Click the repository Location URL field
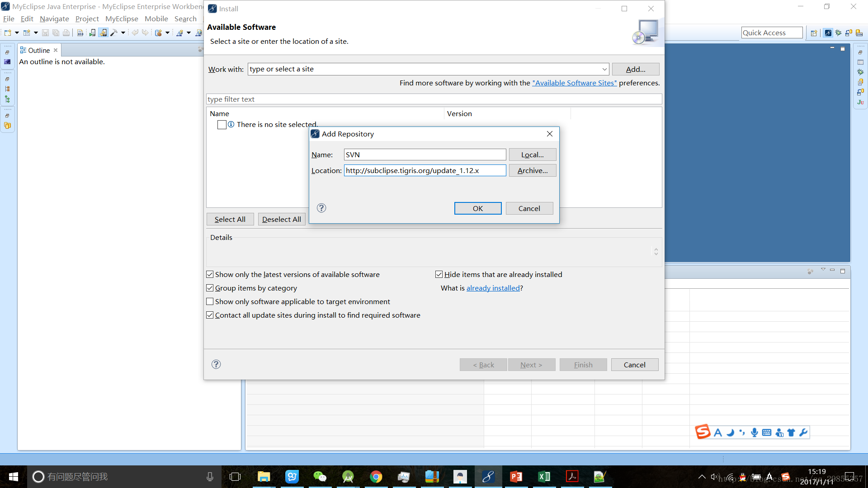Screen dimensions: 868x488 tap(425, 170)
